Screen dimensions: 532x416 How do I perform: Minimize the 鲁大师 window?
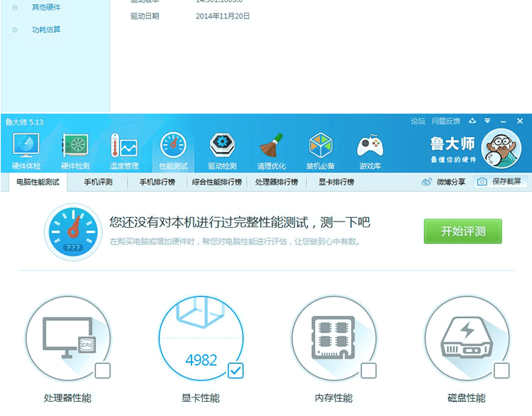(504, 121)
